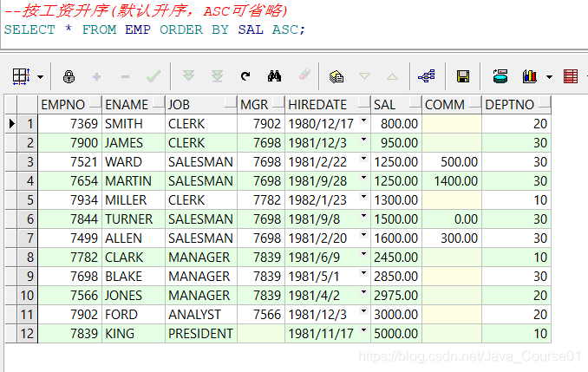Click the eraser clear record icon

point(304,75)
